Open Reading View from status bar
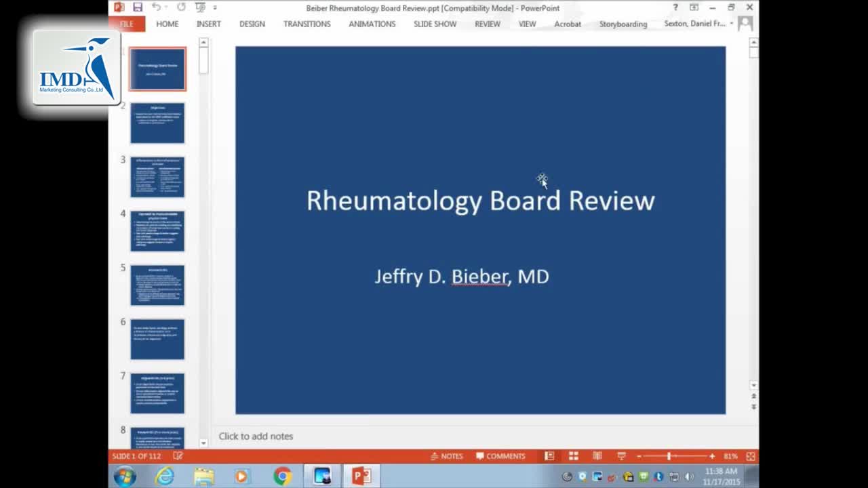This screenshot has width=868, height=488. click(x=597, y=456)
